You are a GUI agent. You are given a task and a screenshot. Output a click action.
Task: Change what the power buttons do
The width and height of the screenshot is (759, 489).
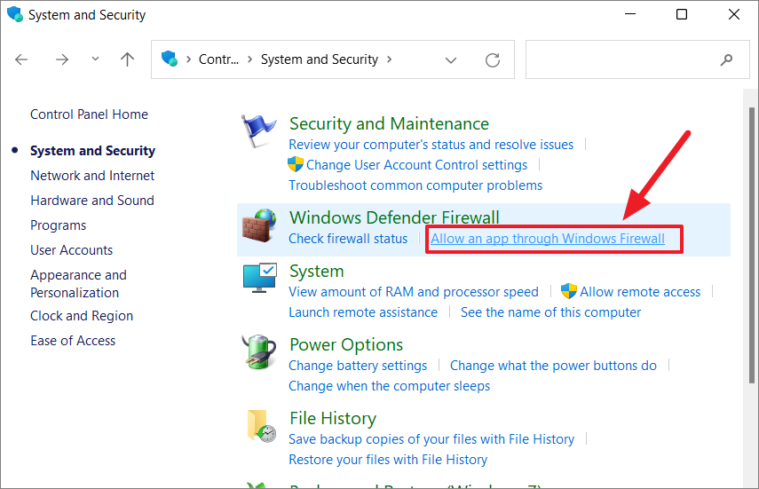[x=553, y=365]
